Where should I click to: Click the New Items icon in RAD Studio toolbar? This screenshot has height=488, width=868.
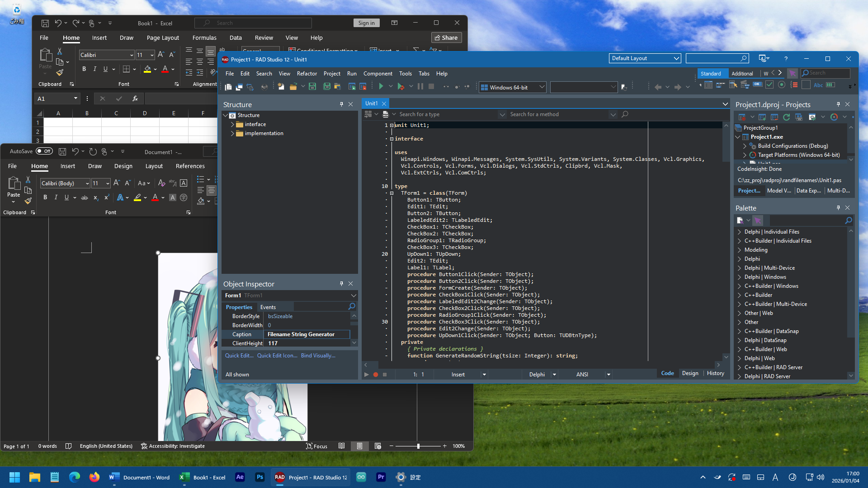(281, 87)
